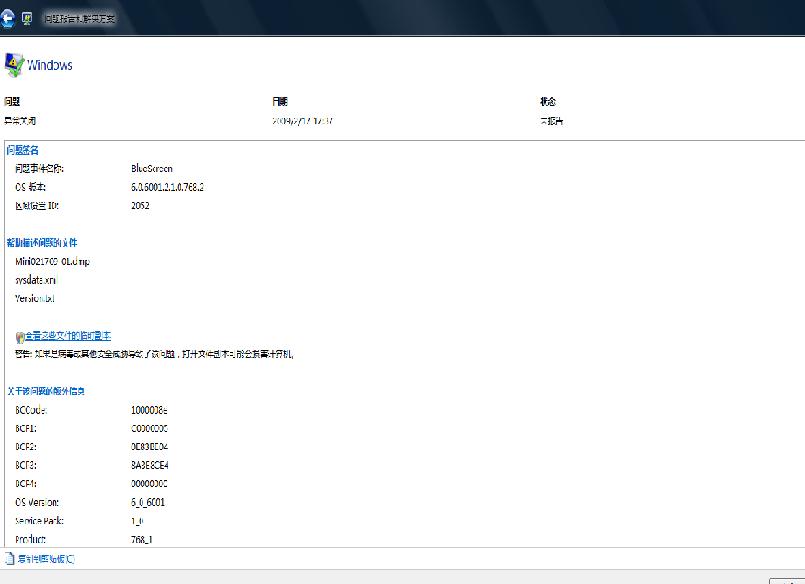This screenshot has width=805, height=584.
Task: Click the Problem Reports monitor icon in title bar
Action: [x=27, y=19]
